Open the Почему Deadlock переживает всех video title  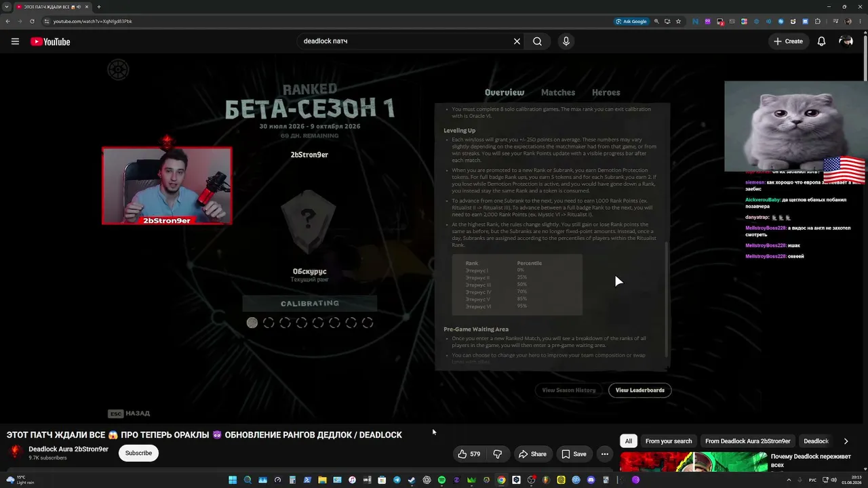coord(810,461)
